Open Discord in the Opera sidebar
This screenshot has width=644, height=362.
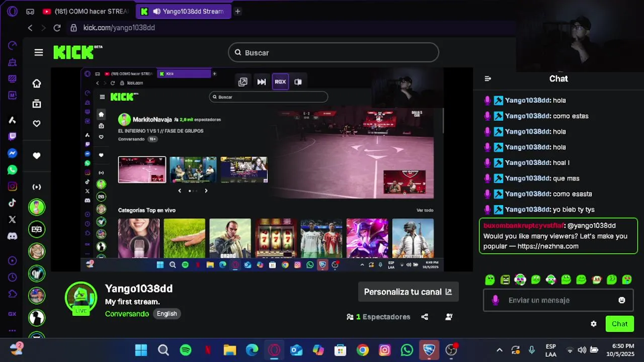(13, 236)
